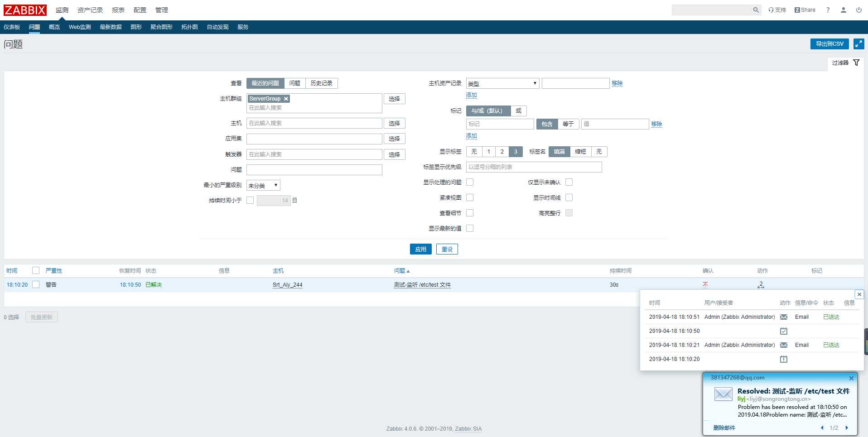The width and height of the screenshot is (868, 437).
Task: Click the email icon for 18:10:21 entry
Action: tap(784, 345)
